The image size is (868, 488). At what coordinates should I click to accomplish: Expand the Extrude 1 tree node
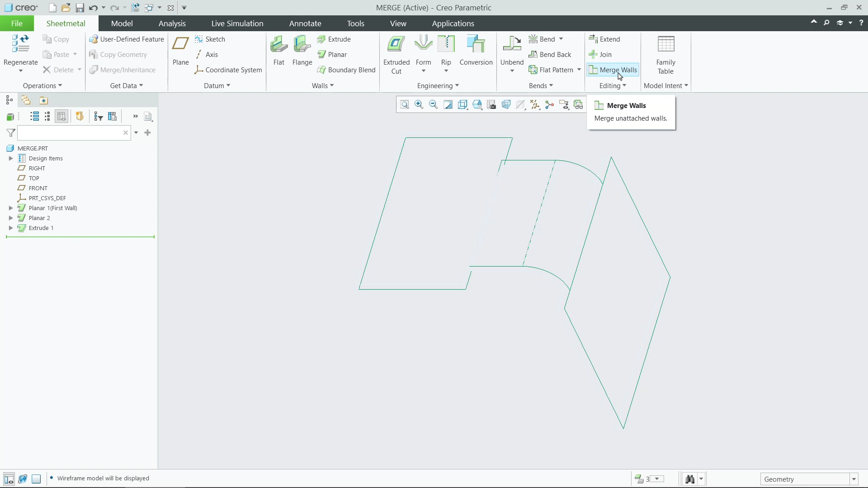click(11, 228)
